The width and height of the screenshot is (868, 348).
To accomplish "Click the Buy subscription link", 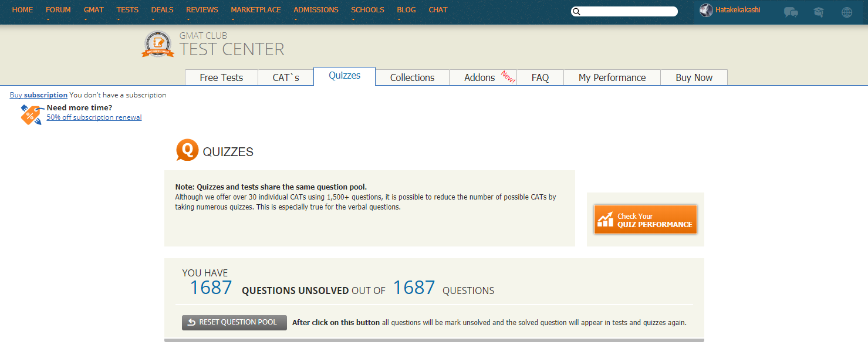I will point(39,95).
